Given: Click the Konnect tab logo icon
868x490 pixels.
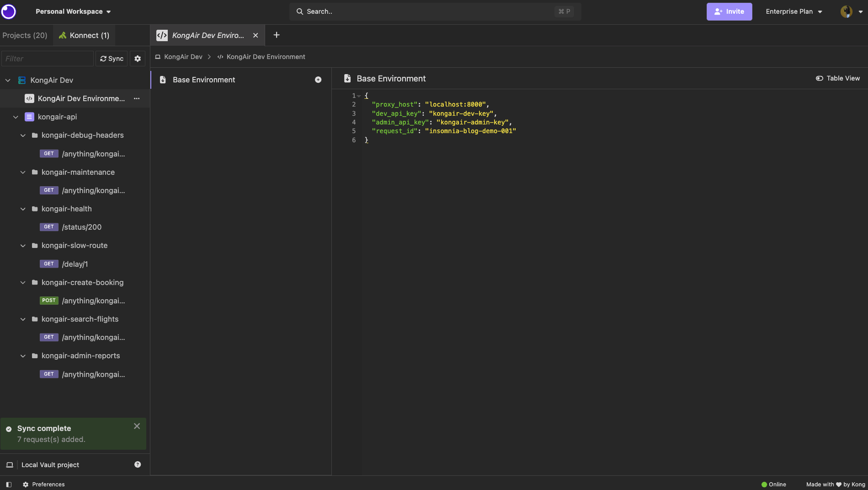Looking at the screenshot, I should pos(63,35).
